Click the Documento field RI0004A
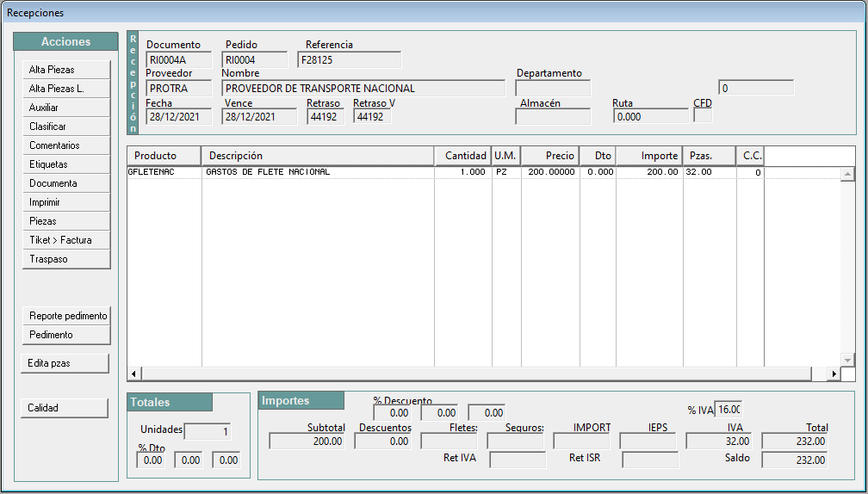This screenshot has width=868, height=494. pyautogui.click(x=179, y=59)
